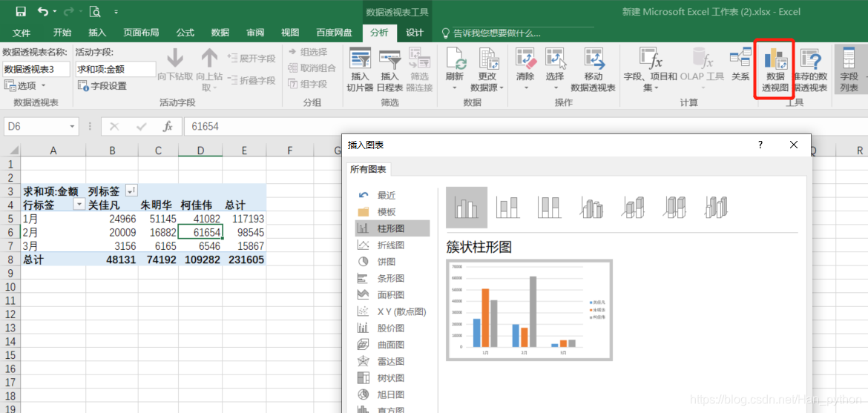Select clustered column chart subtype icon
Viewport: 868px width, 413px height.
(x=466, y=208)
